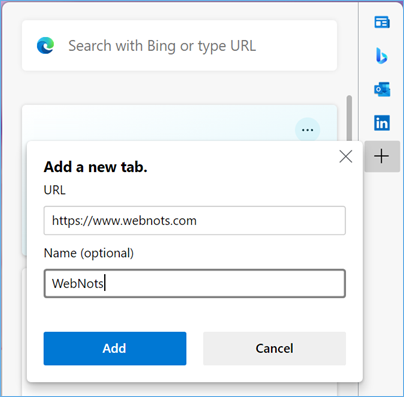
Task: Click the Search with Bing or type URL box
Action: (179, 46)
